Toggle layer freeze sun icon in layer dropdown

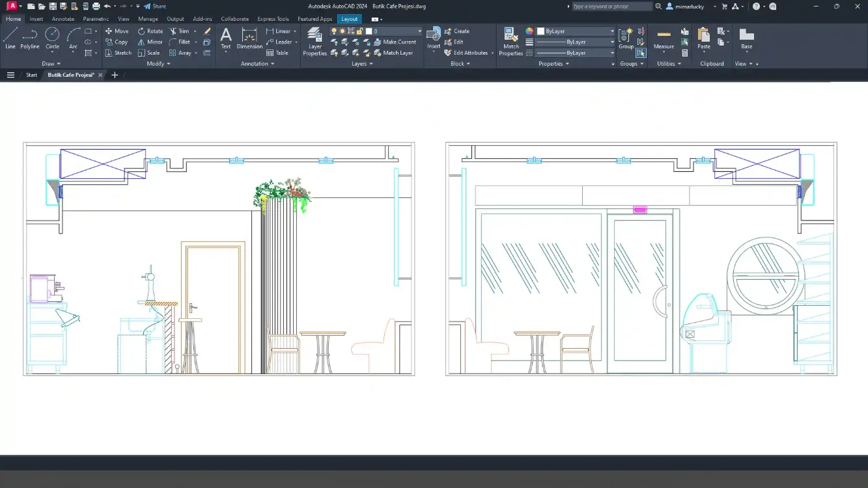click(x=343, y=31)
